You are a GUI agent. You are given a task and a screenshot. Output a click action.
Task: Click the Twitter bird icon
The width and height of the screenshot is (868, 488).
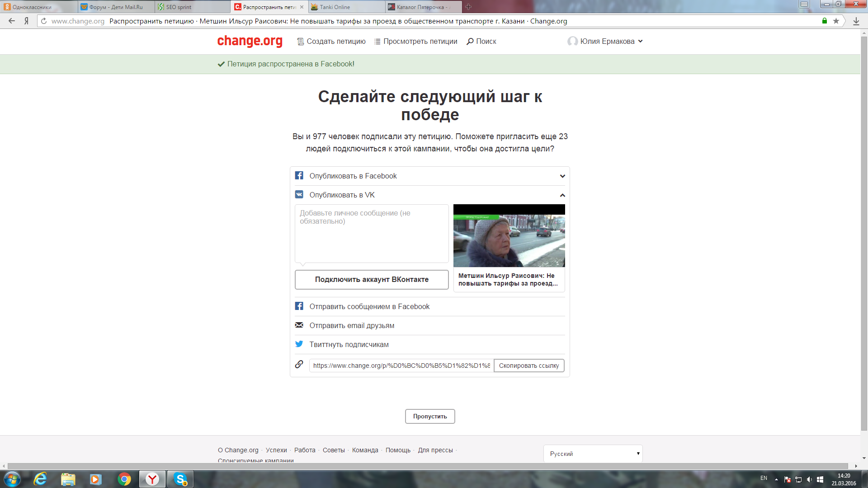point(299,344)
